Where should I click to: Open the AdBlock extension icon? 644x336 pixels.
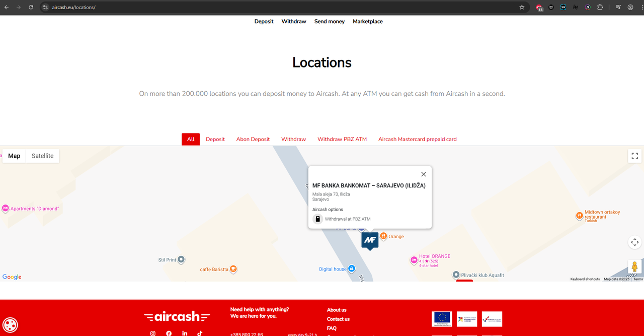point(539,8)
